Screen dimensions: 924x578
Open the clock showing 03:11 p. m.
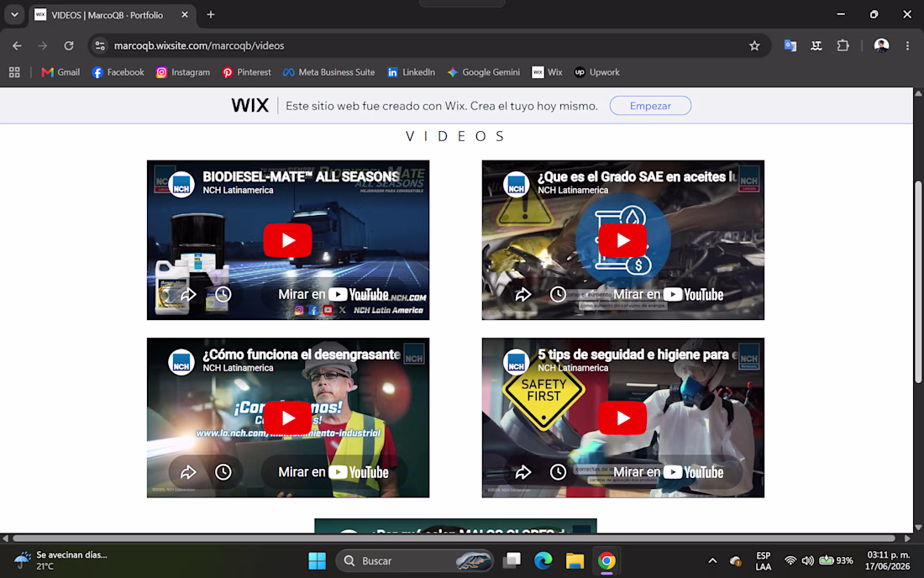point(888,560)
